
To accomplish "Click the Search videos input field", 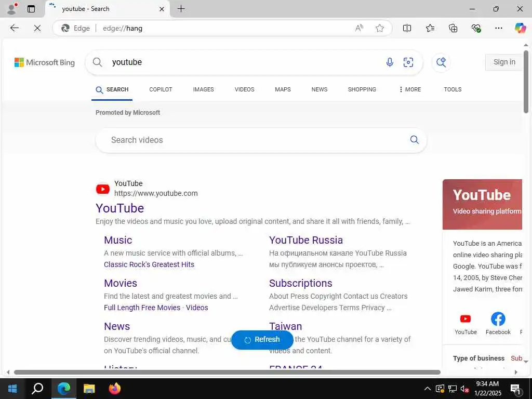I will tap(261, 140).
